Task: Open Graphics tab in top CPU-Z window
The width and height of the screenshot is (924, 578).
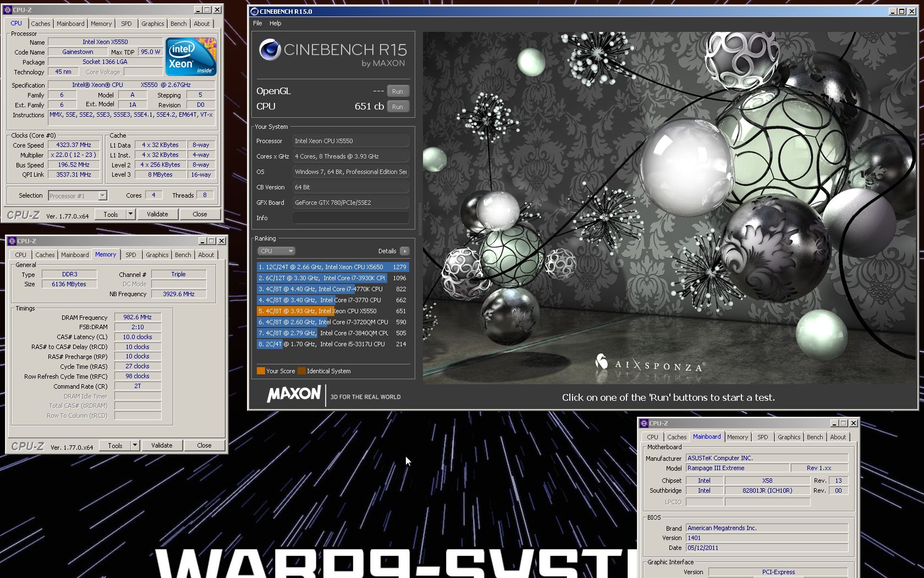Action: coord(153,24)
